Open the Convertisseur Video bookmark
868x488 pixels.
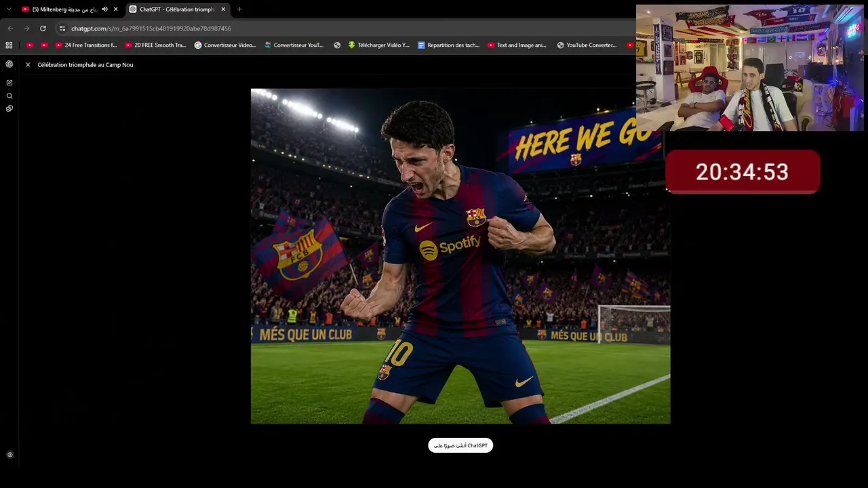(225, 45)
